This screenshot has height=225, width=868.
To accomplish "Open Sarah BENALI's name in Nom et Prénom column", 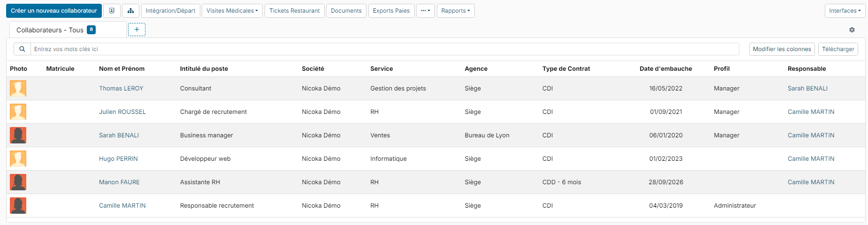I will [x=119, y=135].
